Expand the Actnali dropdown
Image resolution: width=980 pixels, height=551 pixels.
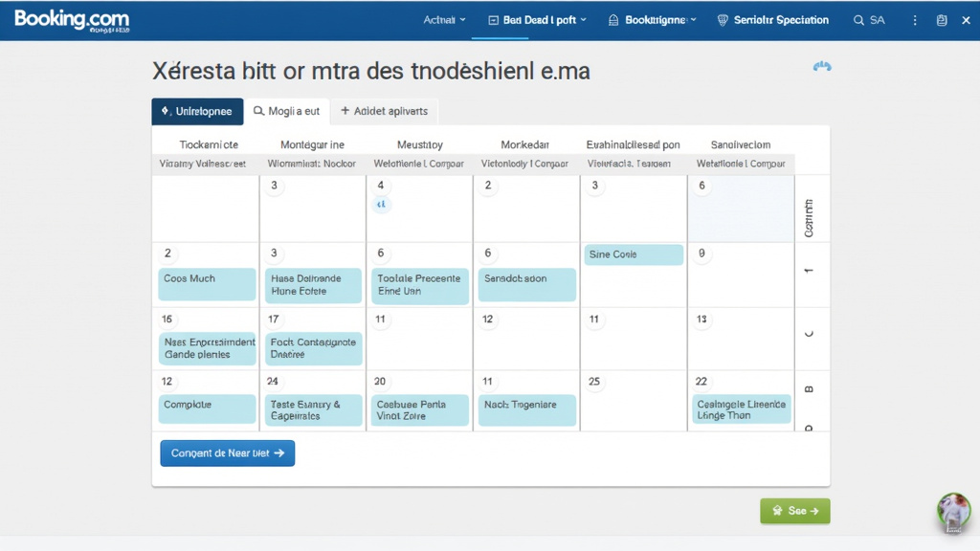tap(445, 19)
